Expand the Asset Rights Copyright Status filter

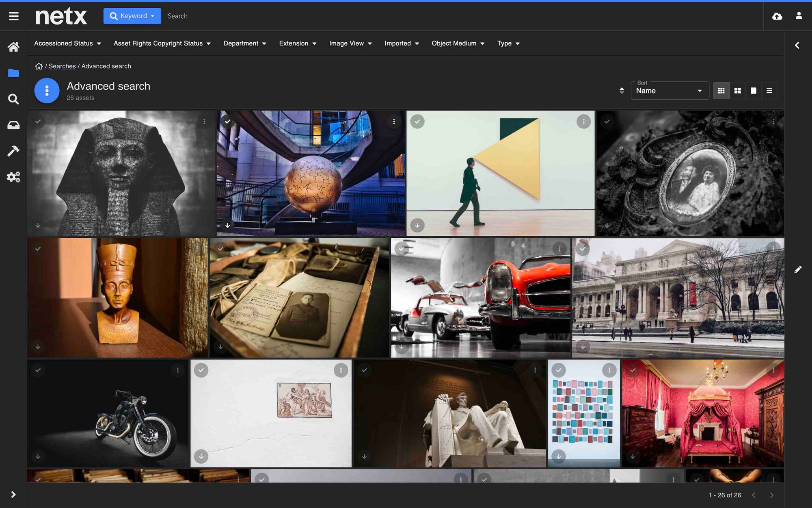tap(162, 43)
